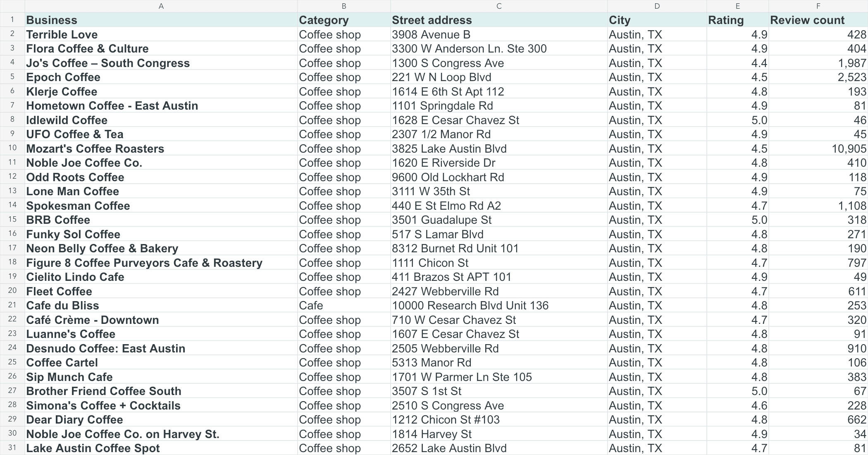Select the UFO Coffee & Tea cell
The image size is (868, 455).
161,134
